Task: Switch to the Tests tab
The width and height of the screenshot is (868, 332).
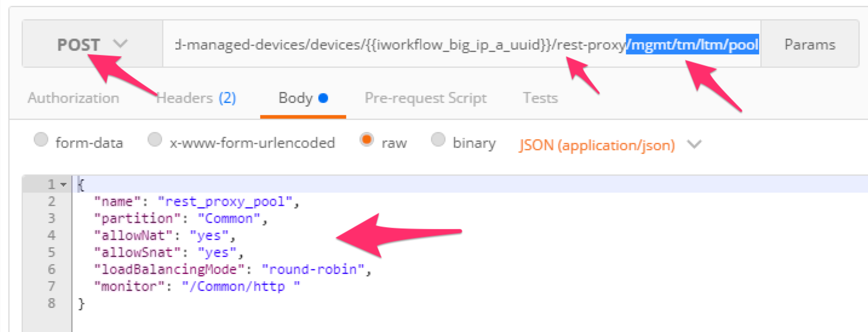Action: point(540,98)
